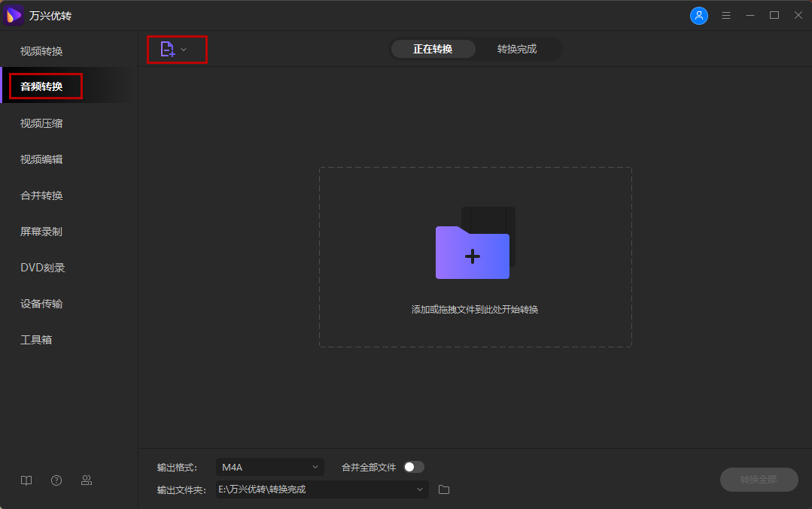
Task: Open the 输出格式 M4A dropdown
Action: 269,466
